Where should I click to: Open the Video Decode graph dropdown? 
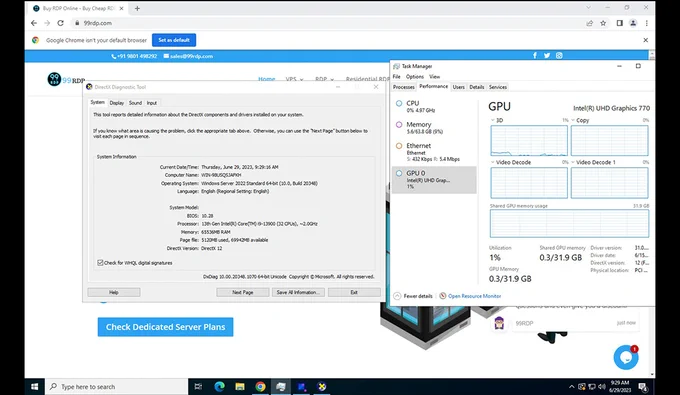tap(493, 162)
